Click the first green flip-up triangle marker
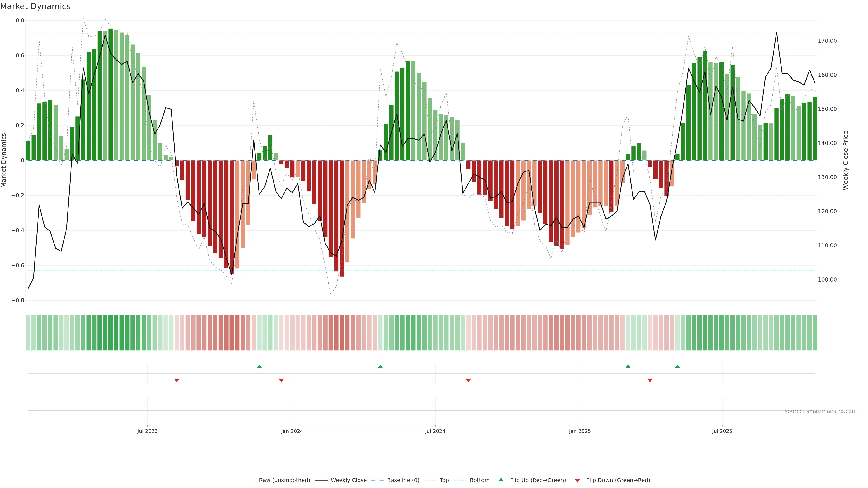868x488 pixels. click(x=259, y=366)
